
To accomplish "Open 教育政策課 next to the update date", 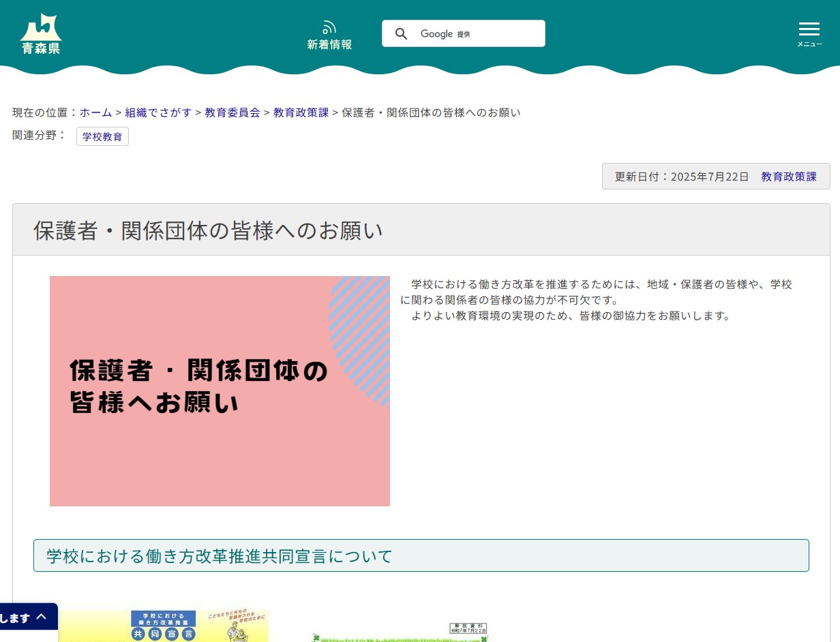I will tap(789, 176).
